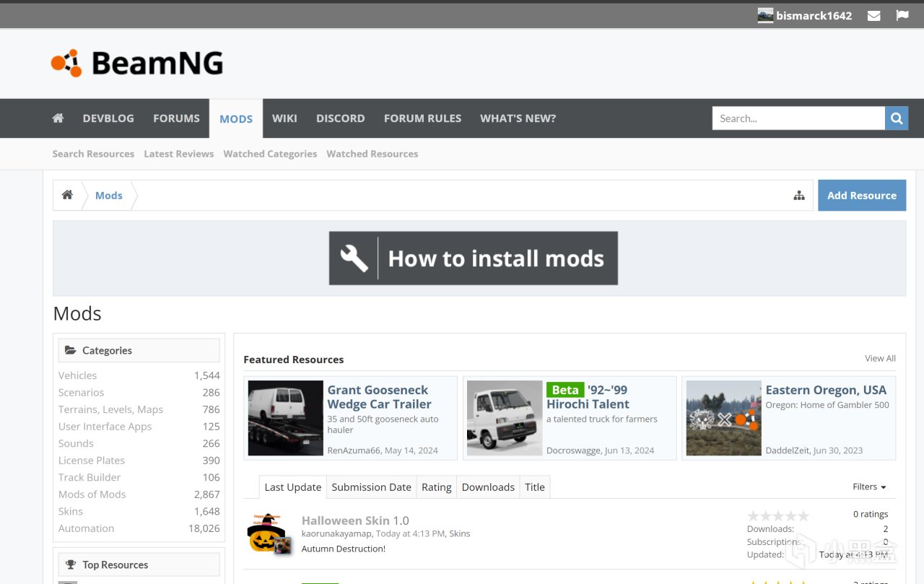Image resolution: width=924 pixels, height=584 pixels.
Task: Click Latest Reviews link
Action: click(179, 154)
